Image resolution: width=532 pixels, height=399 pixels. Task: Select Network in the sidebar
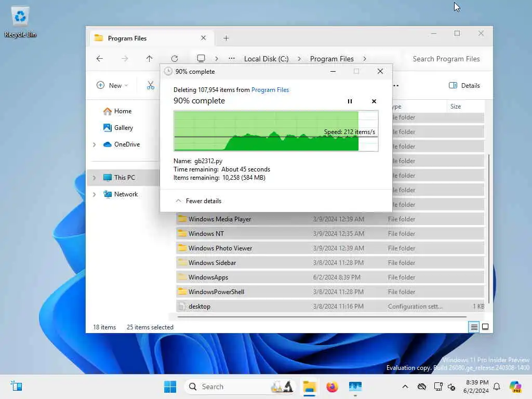[x=121, y=194]
